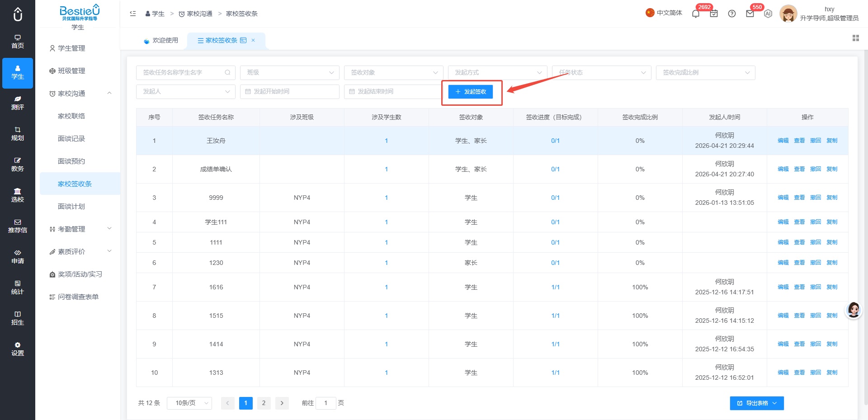Click the help question mark icon
The image size is (868, 420).
[x=732, y=14]
